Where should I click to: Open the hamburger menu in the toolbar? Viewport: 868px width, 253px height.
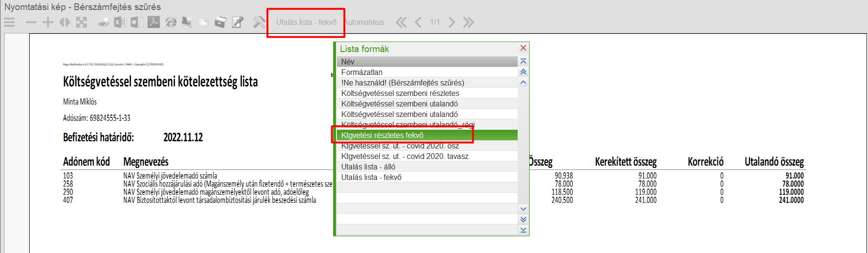coord(10,22)
